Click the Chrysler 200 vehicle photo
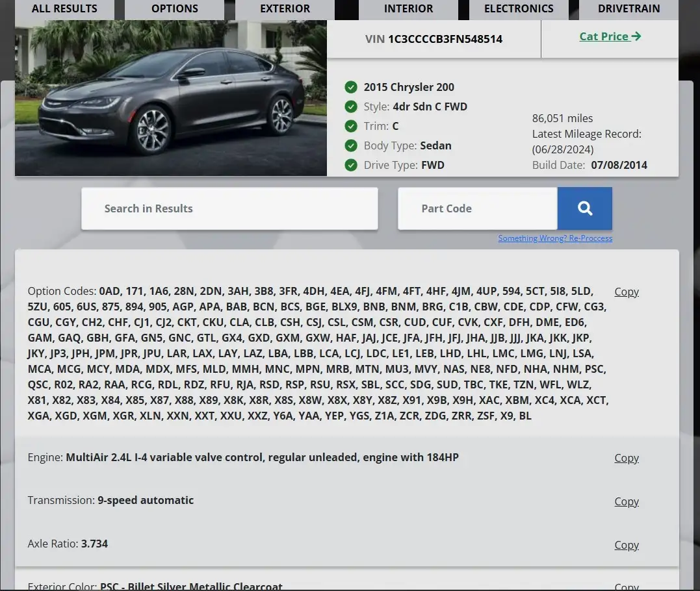 (170, 97)
